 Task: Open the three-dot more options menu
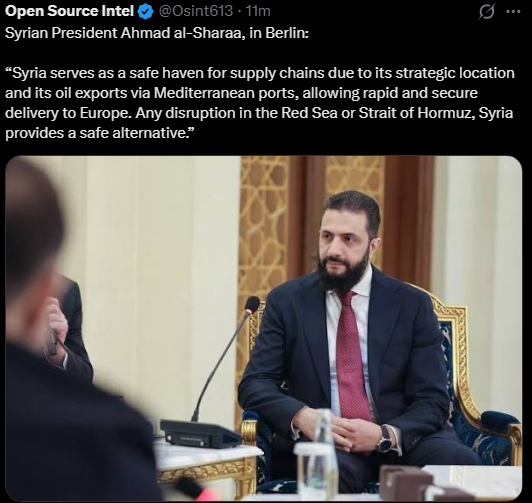pos(513,12)
